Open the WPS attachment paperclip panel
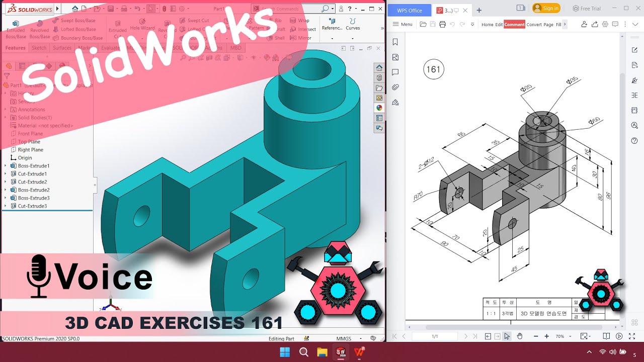 point(395,87)
